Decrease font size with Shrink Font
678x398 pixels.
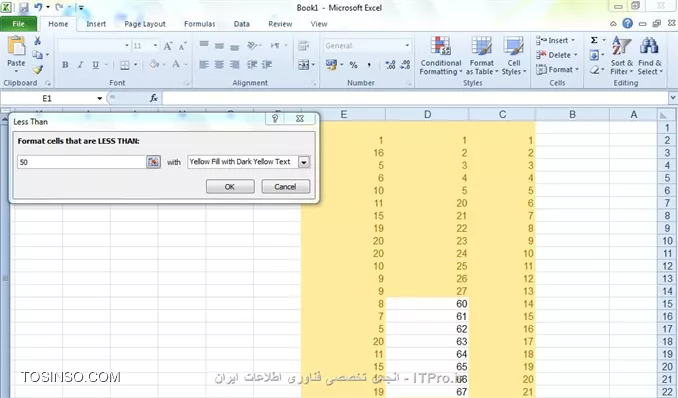click(182, 46)
